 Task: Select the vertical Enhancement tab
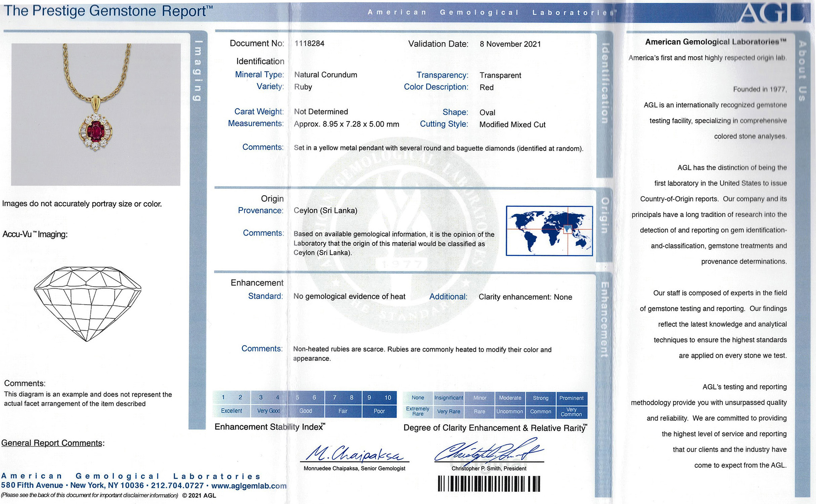click(604, 319)
